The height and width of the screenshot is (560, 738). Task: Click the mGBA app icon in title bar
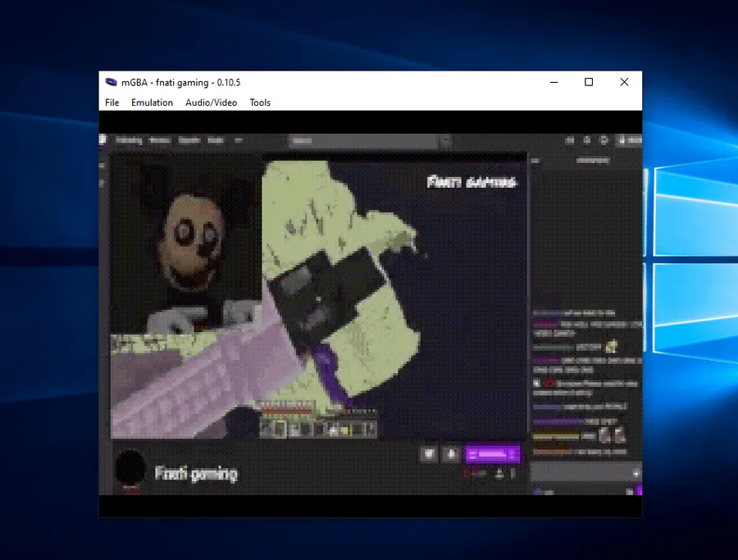[x=111, y=82]
